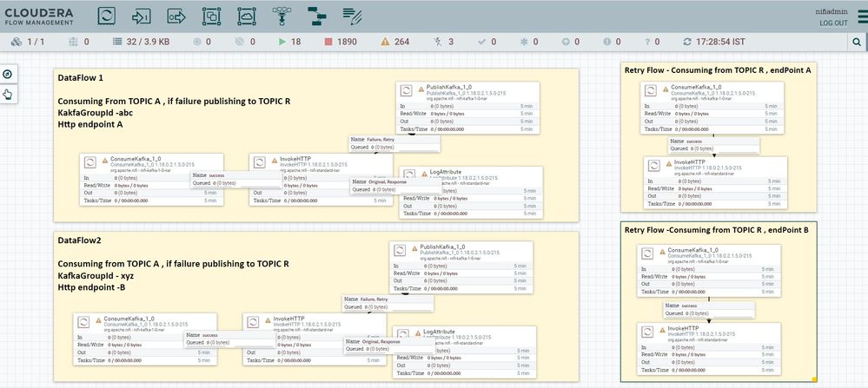
Task: Select the Funnel toolbar icon
Action: click(x=282, y=16)
